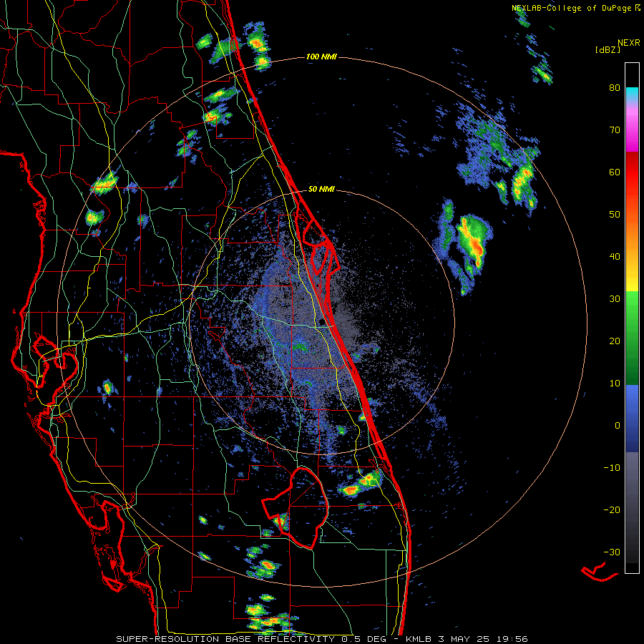This screenshot has width=644, height=644.
Task: Click the '[dBZ]' units label
Action: [608, 50]
